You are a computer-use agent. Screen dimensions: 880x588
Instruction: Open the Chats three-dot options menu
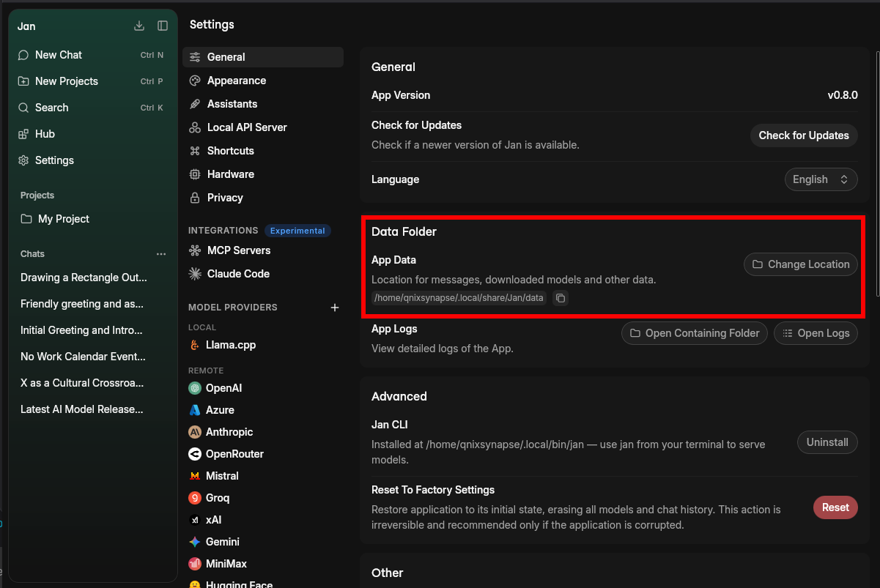pyautogui.click(x=161, y=254)
